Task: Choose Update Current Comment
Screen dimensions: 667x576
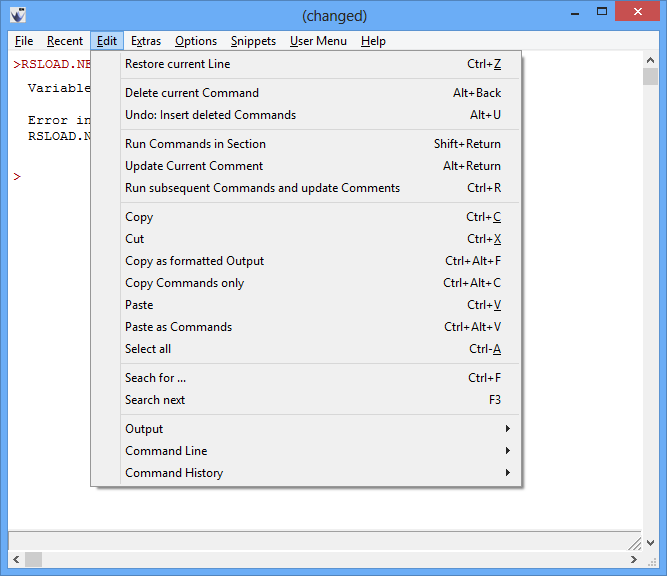Action: pyautogui.click(x=306, y=166)
